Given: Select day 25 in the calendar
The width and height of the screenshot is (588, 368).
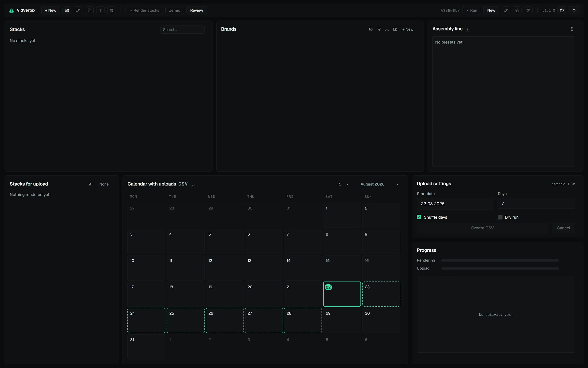Looking at the screenshot, I should coord(185,320).
